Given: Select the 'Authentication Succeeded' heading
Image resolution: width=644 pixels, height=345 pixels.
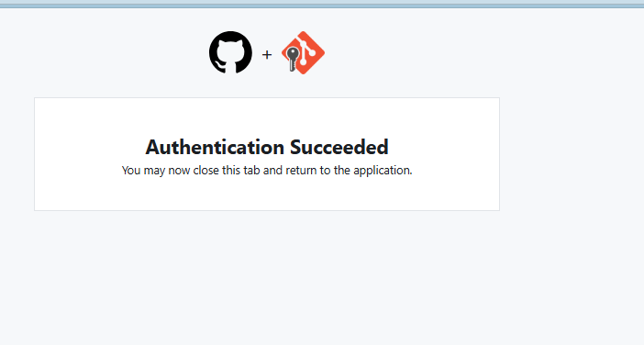Looking at the screenshot, I should (x=267, y=147).
